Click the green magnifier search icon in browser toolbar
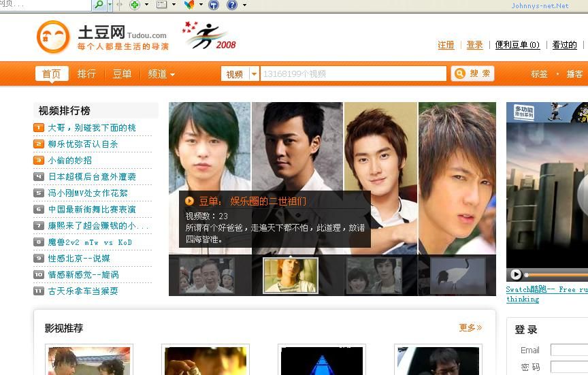The image size is (588, 375). (99, 5)
